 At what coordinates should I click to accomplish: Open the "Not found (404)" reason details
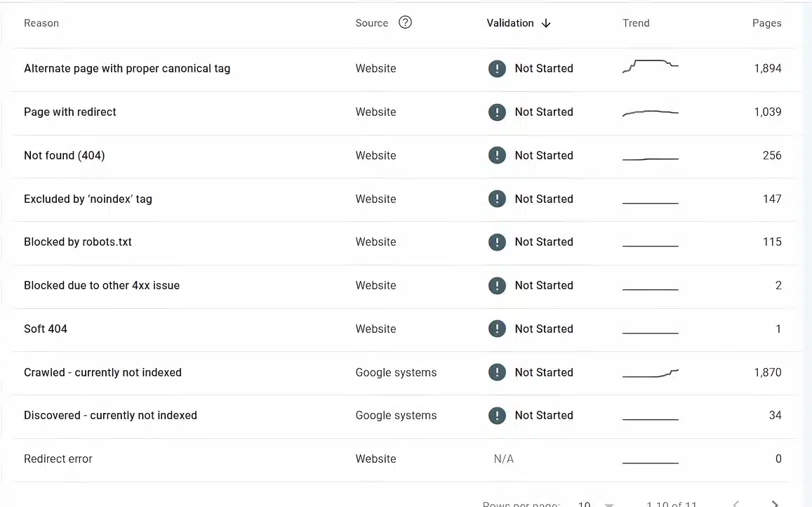pyautogui.click(x=64, y=155)
